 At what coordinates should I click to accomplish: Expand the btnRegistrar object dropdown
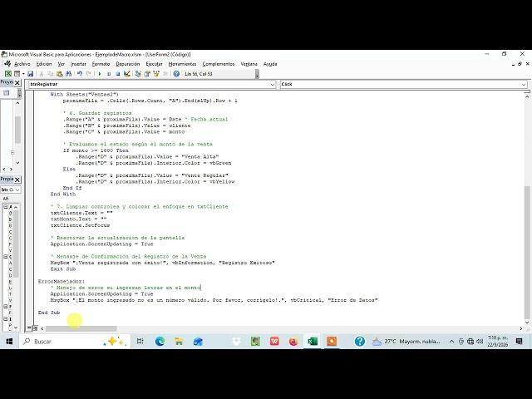pyautogui.click(x=273, y=84)
